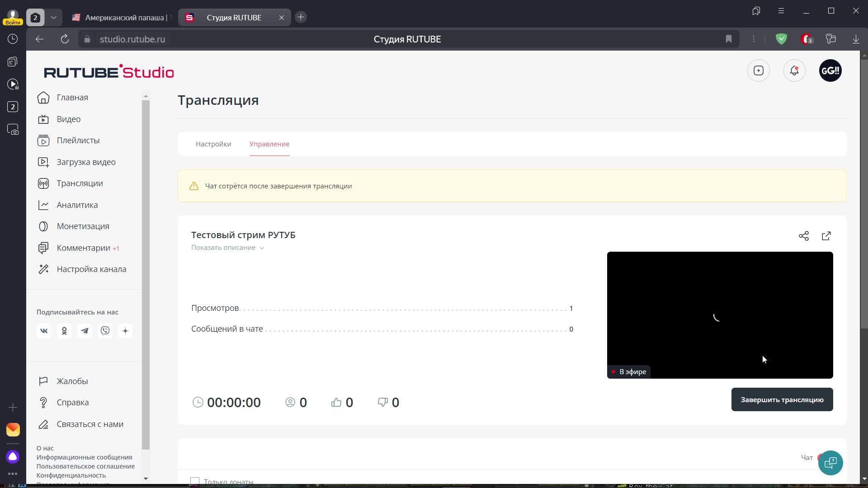Open the browser history clock icon
Image resolution: width=868 pixels, height=488 pixels.
(x=13, y=39)
